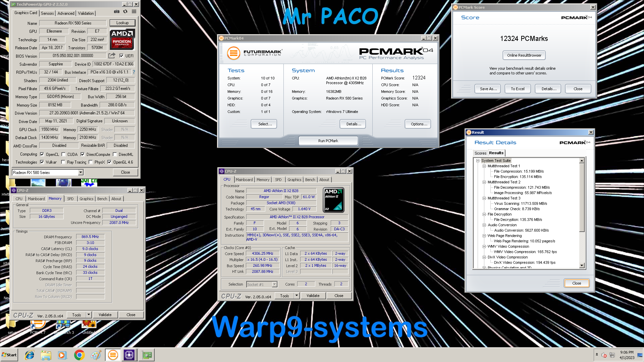Toggle the UEFI checkbox in GPU-Z

tap(121, 56)
